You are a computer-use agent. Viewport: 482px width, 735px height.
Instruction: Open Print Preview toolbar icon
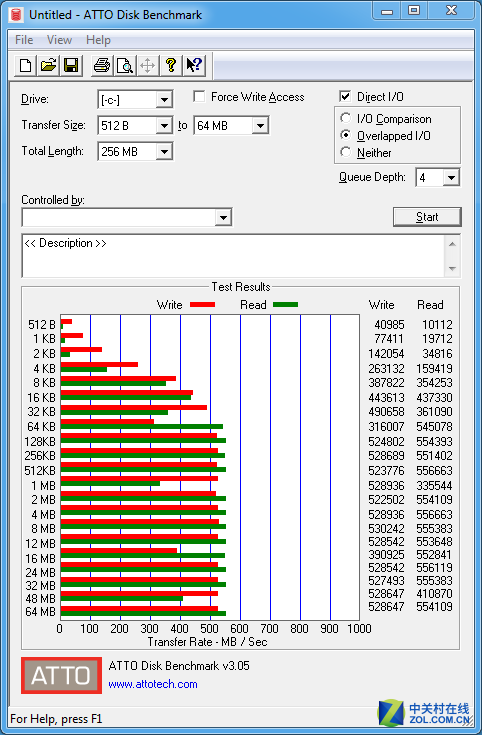coord(125,65)
